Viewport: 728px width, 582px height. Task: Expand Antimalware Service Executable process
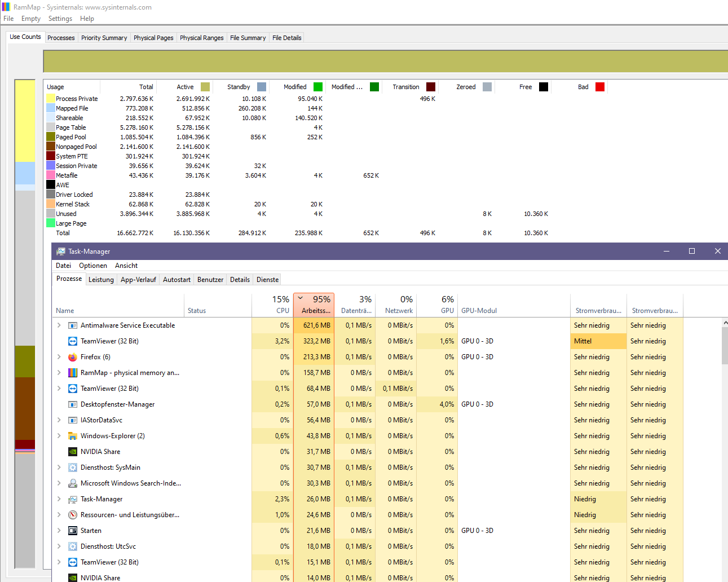[59, 325]
